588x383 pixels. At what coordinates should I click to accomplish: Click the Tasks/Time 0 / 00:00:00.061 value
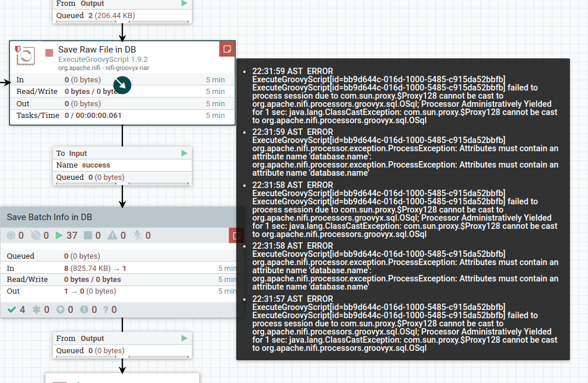pyautogui.click(x=93, y=115)
